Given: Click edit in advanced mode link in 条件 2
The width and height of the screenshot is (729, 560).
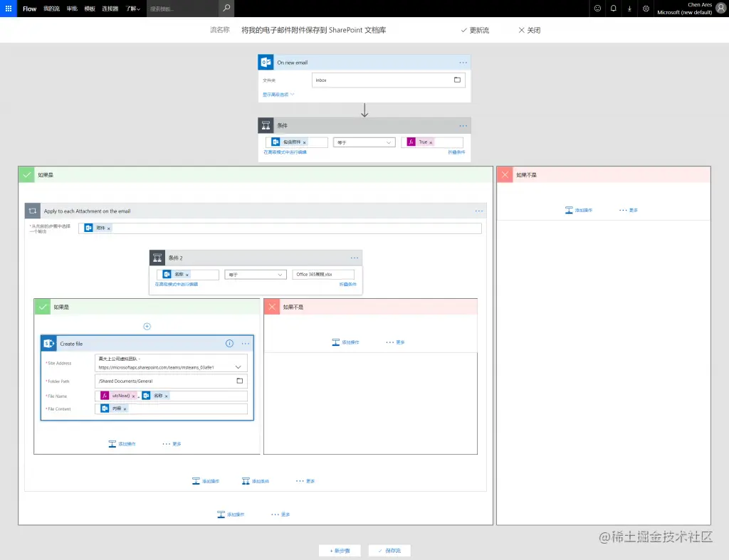Looking at the screenshot, I should pos(177,284).
